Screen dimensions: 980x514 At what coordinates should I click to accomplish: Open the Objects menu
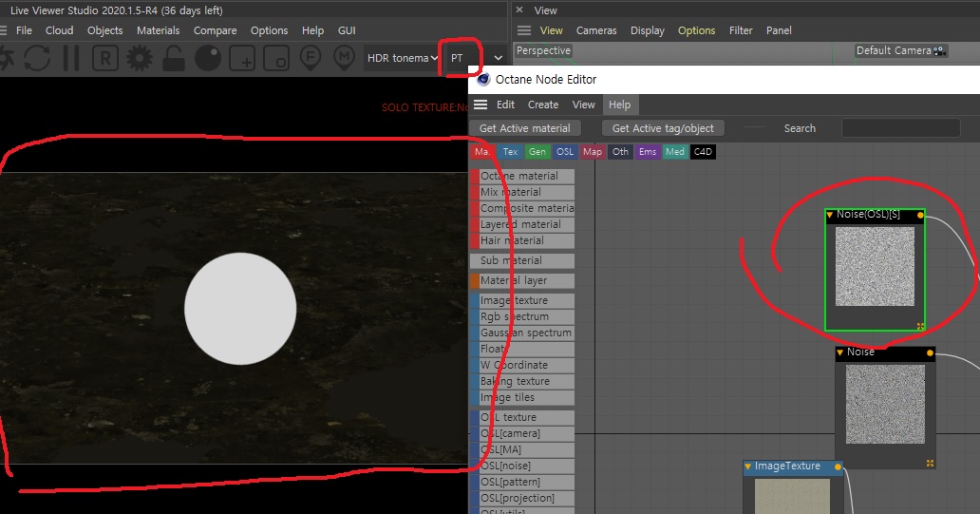point(105,30)
